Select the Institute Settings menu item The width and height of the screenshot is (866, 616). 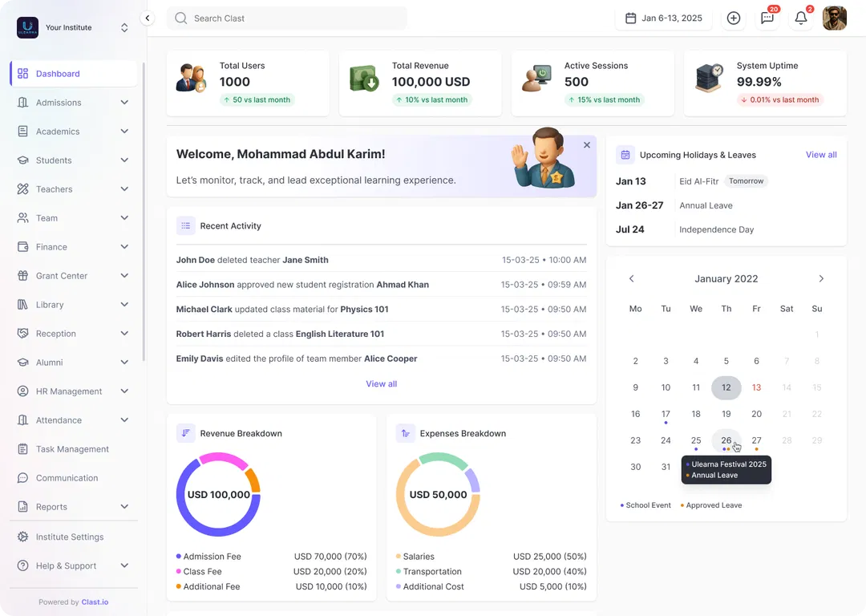[x=74, y=537]
